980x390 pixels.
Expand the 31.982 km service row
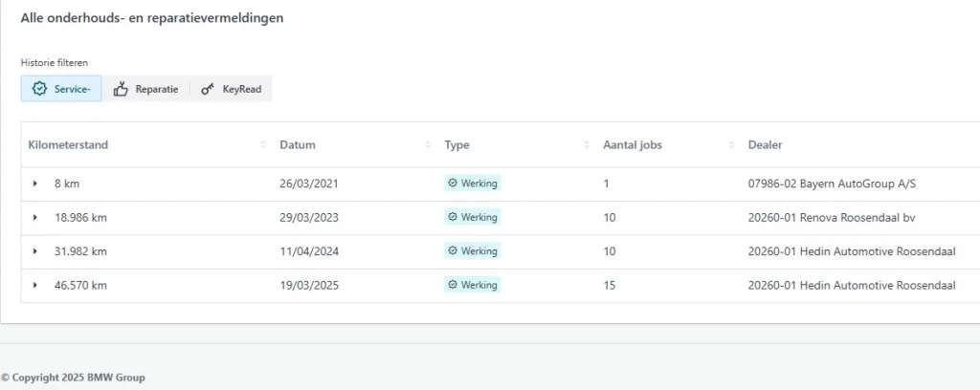[x=35, y=251]
